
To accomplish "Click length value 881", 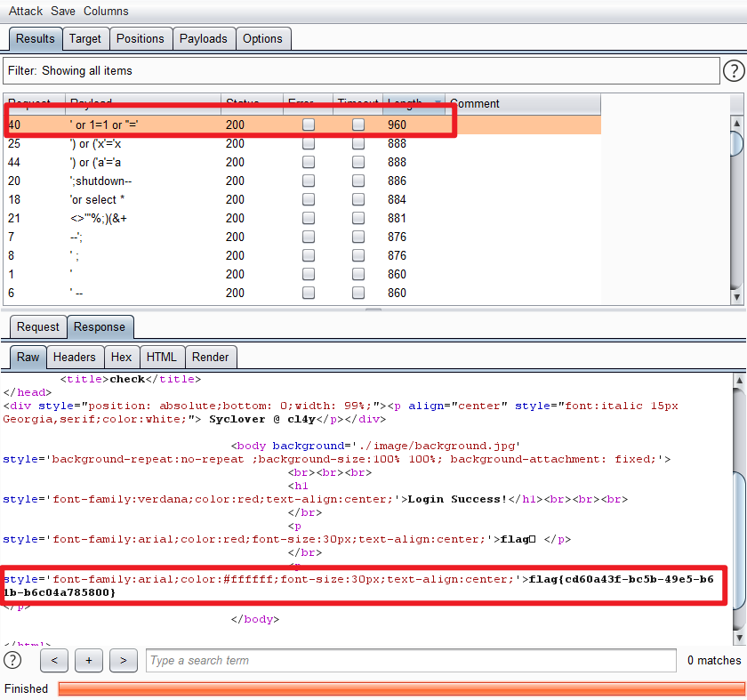I will pos(397,218).
